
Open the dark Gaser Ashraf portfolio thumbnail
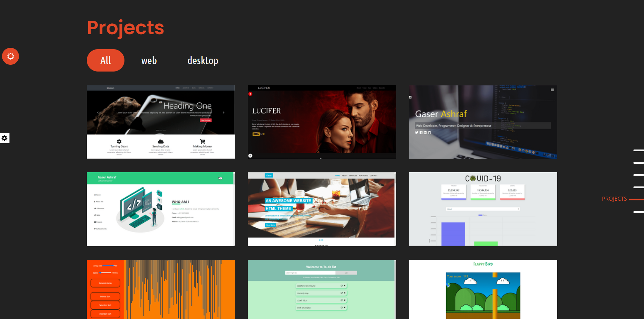tap(483, 122)
